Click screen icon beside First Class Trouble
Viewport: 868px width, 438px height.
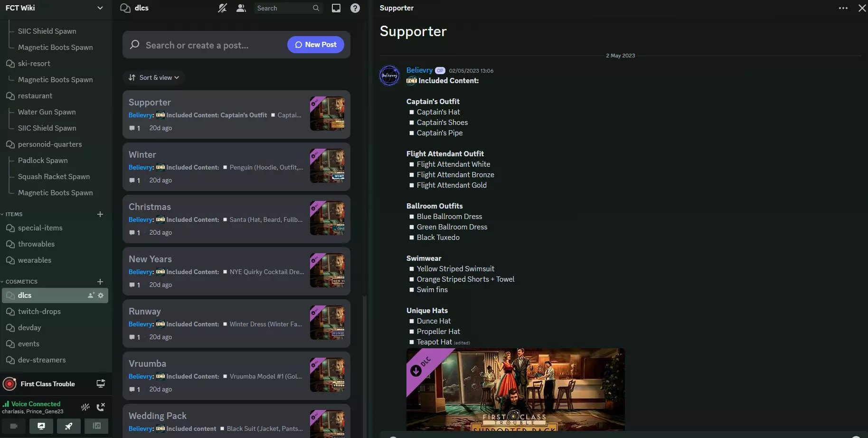coord(101,384)
